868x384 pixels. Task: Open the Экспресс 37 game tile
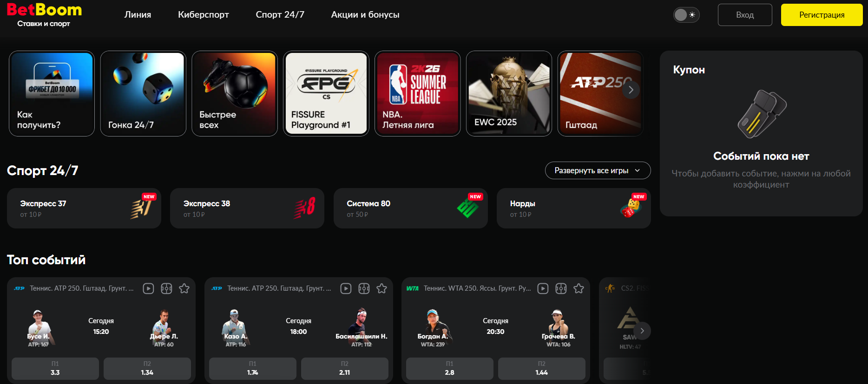pos(84,208)
